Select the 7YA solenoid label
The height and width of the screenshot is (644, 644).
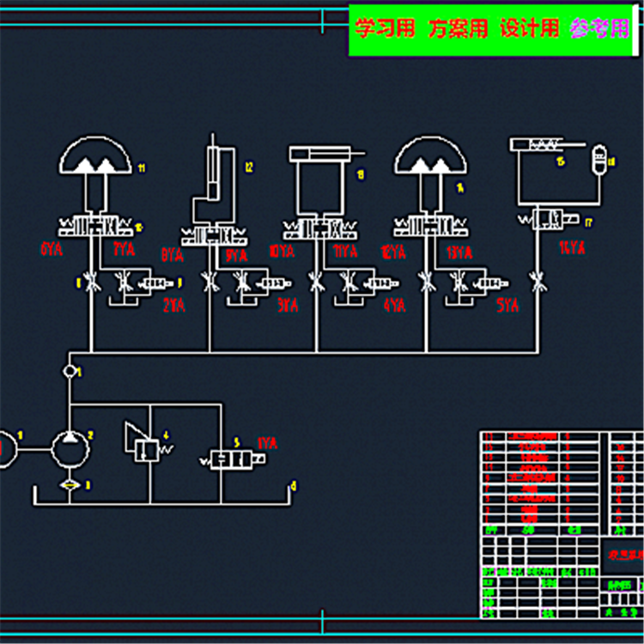[x=124, y=249]
